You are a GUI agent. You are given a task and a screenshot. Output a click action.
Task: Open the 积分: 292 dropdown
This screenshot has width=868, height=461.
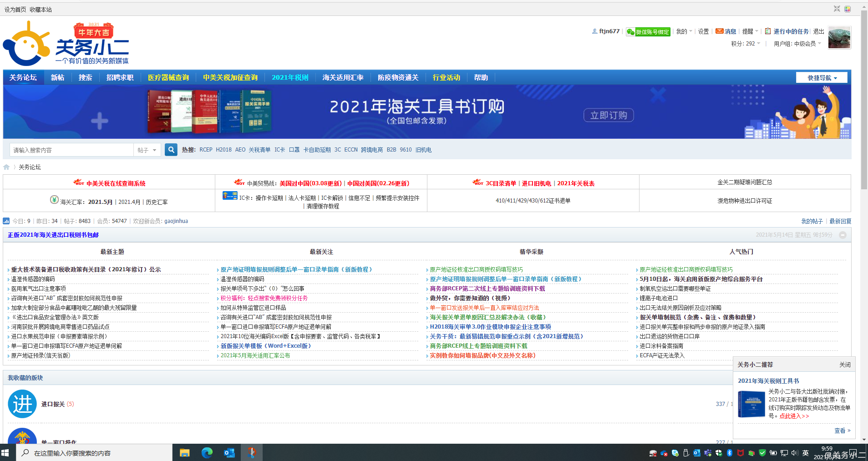click(x=746, y=44)
